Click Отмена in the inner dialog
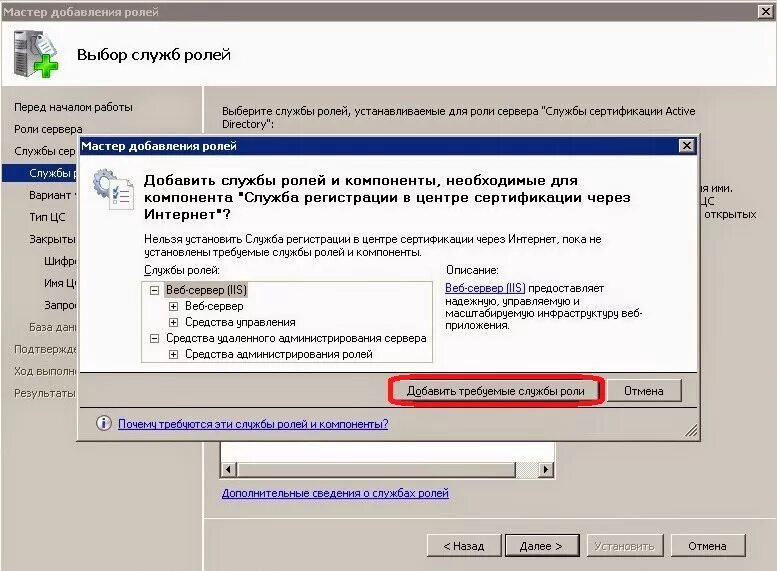777x571 pixels. tap(644, 391)
